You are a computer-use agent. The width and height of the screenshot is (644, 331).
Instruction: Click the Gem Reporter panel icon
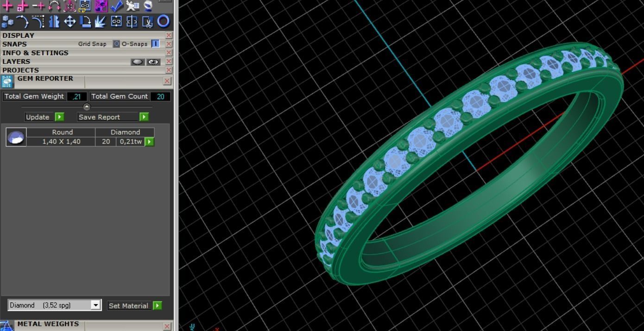coord(7,81)
